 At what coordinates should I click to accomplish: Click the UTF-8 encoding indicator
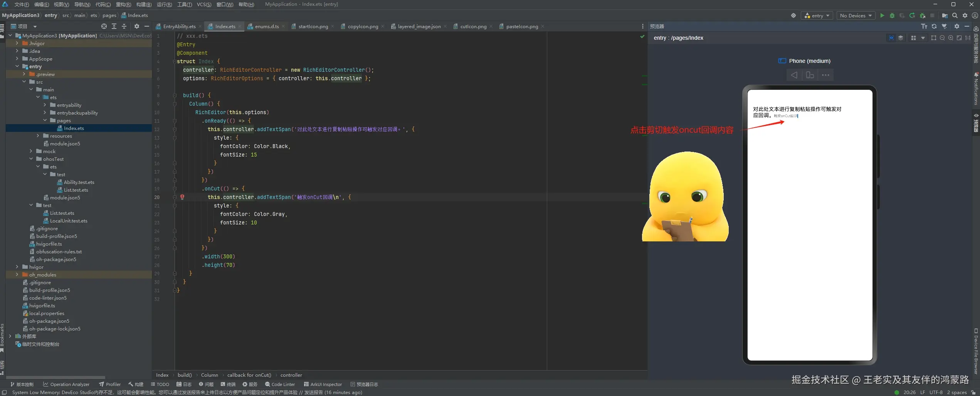[936, 393]
